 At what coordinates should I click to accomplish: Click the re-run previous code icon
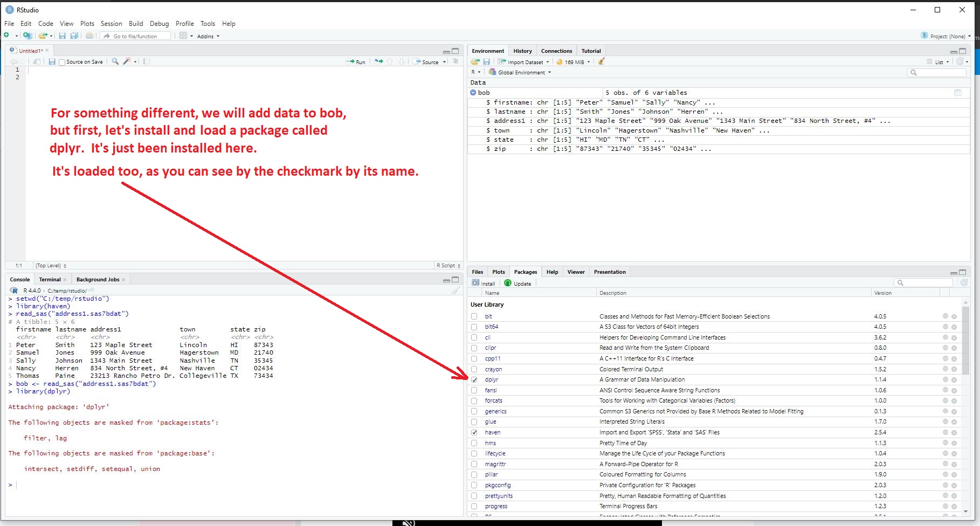point(378,61)
